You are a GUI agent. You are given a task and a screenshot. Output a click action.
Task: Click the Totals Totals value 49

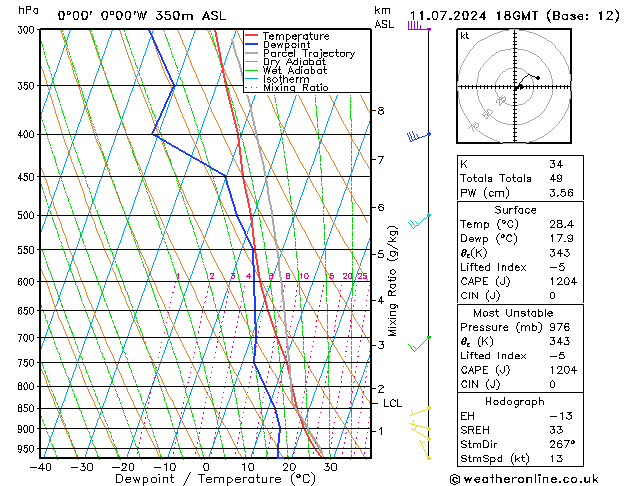(556, 178)
